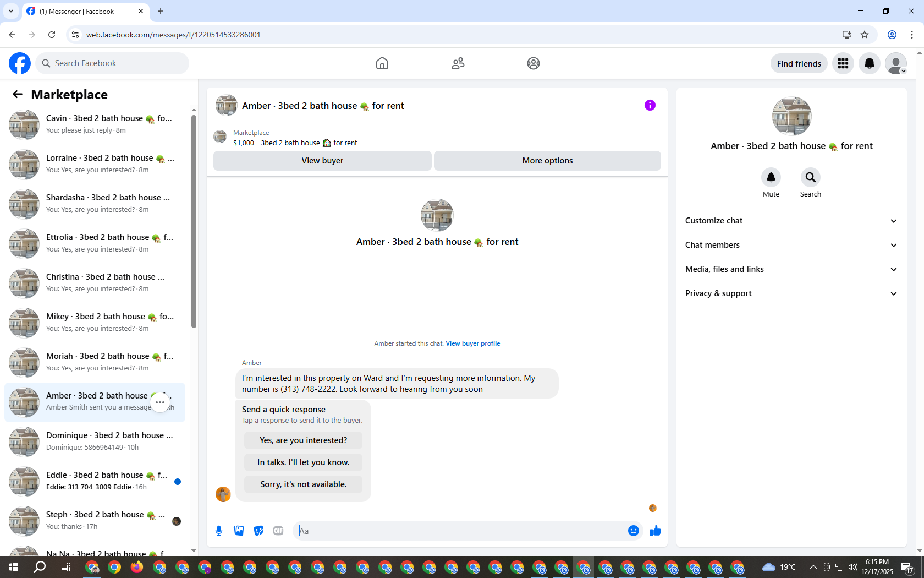Open the conversation with Christina
This screenshot has height=578, width=924.
95,283
